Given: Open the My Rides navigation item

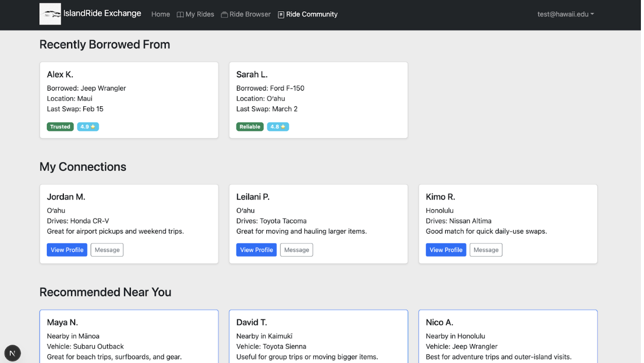Looking at the screenshot, I should tap(200, 14).
